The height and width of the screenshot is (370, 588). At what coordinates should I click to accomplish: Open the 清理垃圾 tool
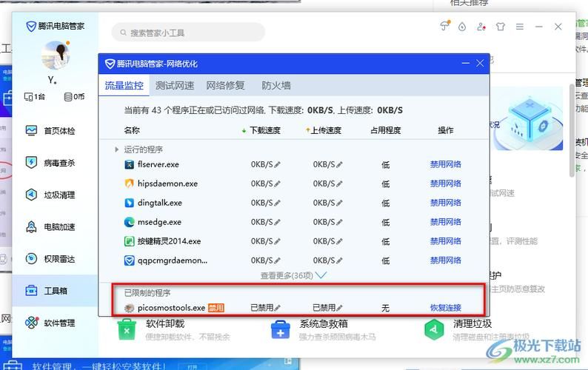pyautogui.click(x=477, y=329)
